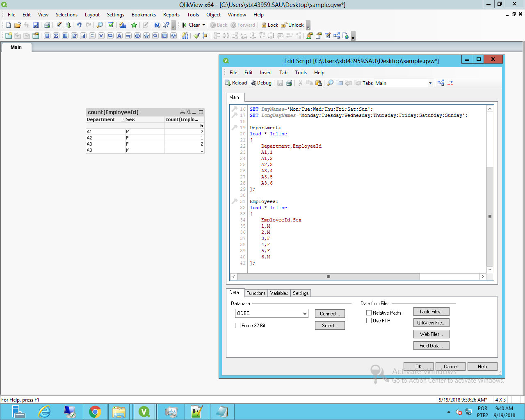The width and height of the screenshot is (525, 420).
Task: Click the script editor vertical scrollbar thumb
Action: point(490,216)
